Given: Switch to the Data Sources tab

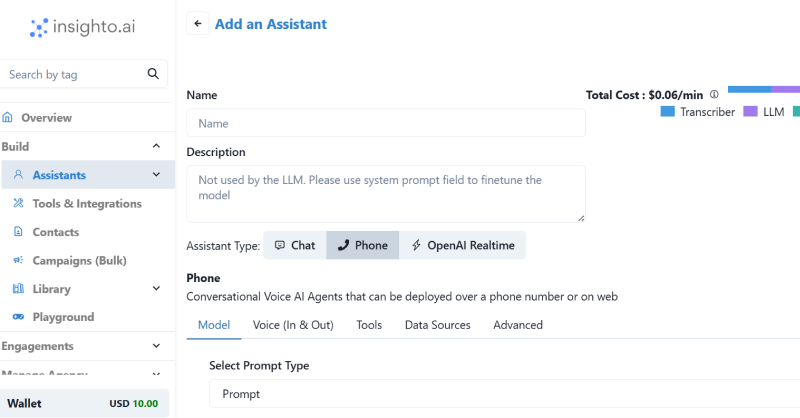Looking at the screenshot, I should (x=437, y=325).
